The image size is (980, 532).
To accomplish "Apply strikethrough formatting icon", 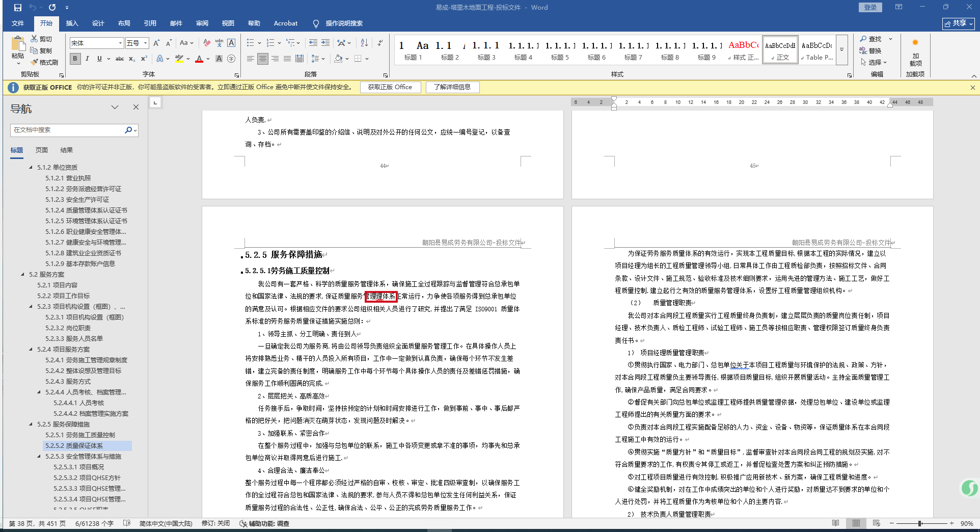I will click(x=120, y=59).
